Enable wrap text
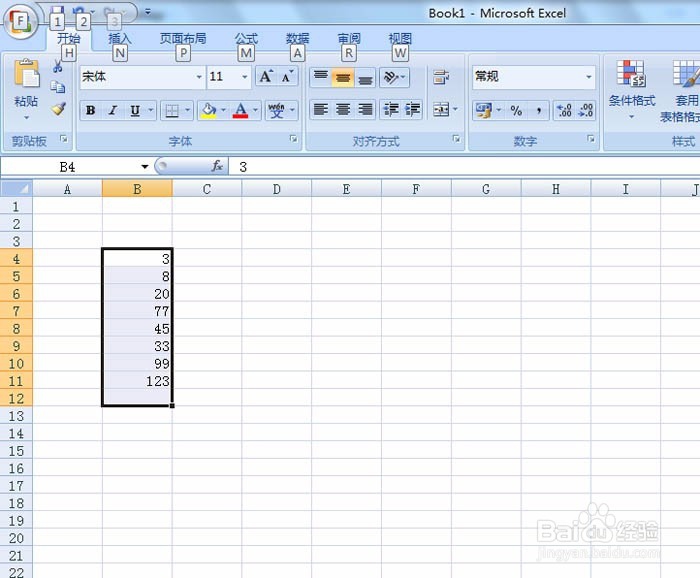 (441, 77)
